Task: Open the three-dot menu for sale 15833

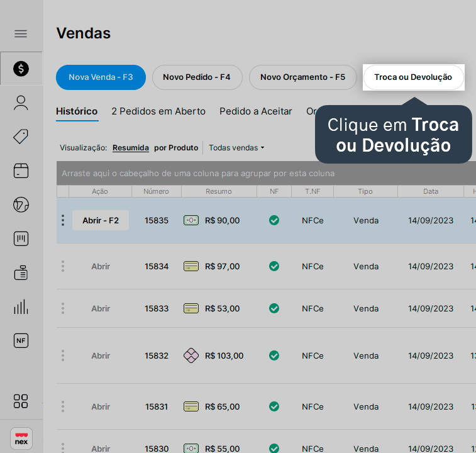Action: (63, 308)
